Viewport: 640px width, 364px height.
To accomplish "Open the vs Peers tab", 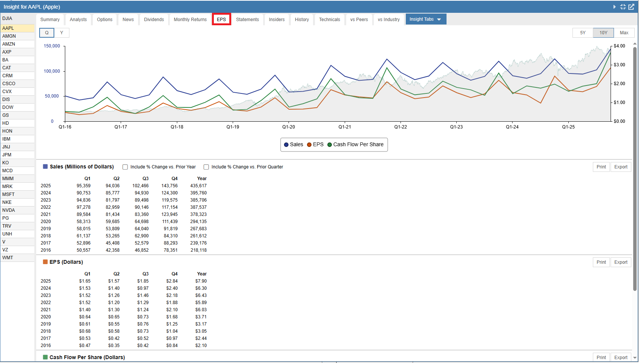I will point(359,20).
